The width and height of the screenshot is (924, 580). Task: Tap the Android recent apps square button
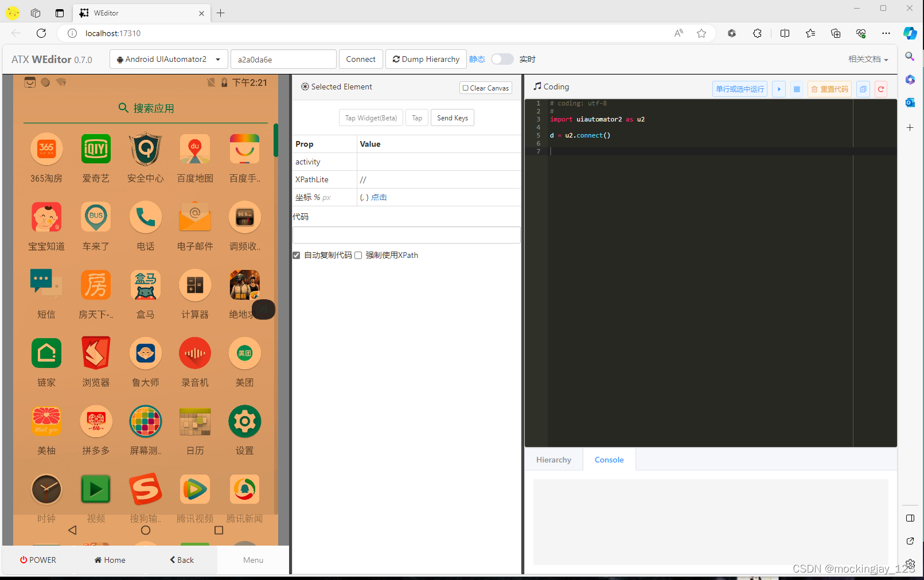pos(219,530)
